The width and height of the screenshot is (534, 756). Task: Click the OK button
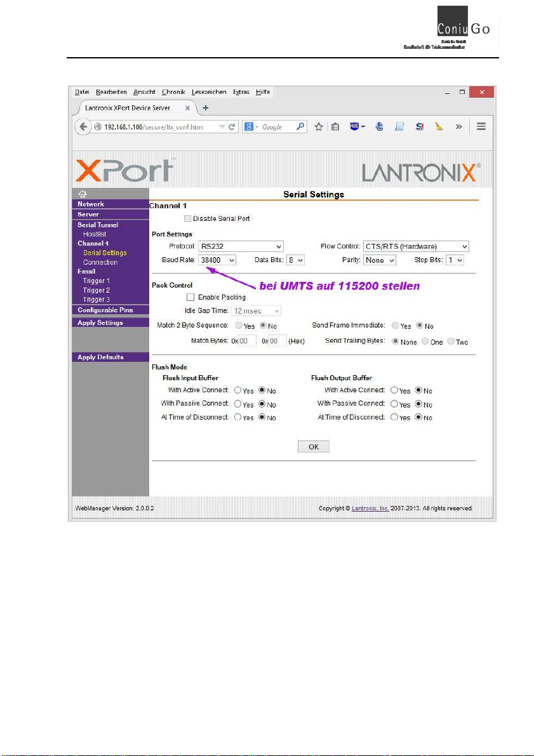[x=314, y=446]
